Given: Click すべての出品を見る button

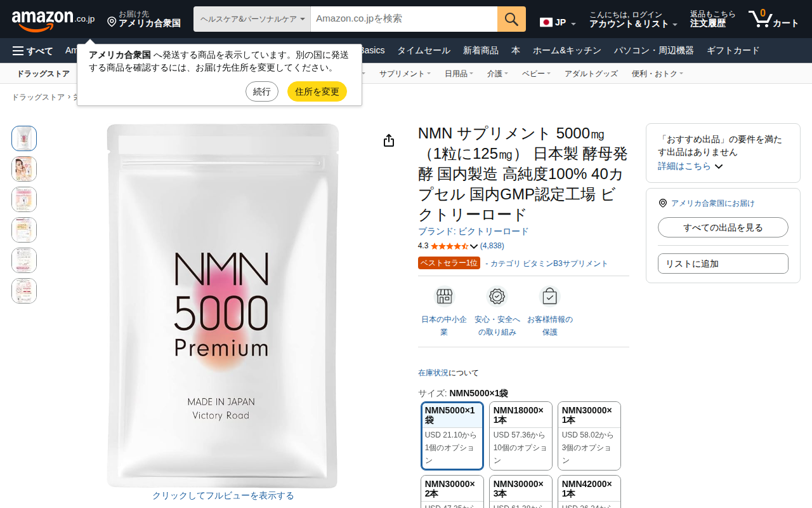Looking at the screenshot, I should click(x=723, y=227).
